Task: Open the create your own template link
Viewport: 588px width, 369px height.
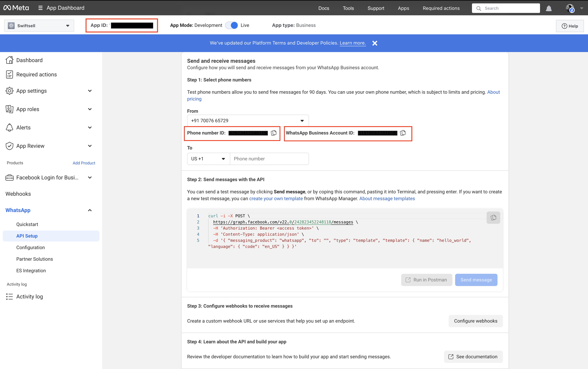Action: (276, 198)
